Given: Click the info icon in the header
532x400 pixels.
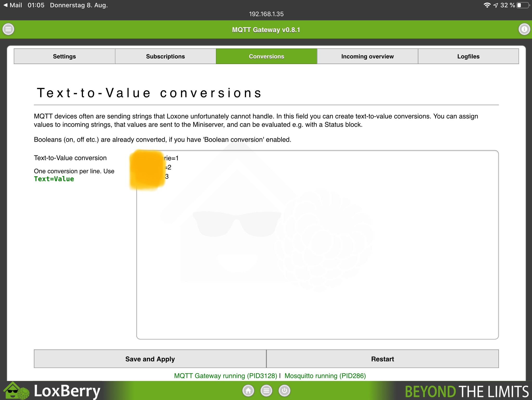Looking at the screenshot, I should [x=524, y=29].
